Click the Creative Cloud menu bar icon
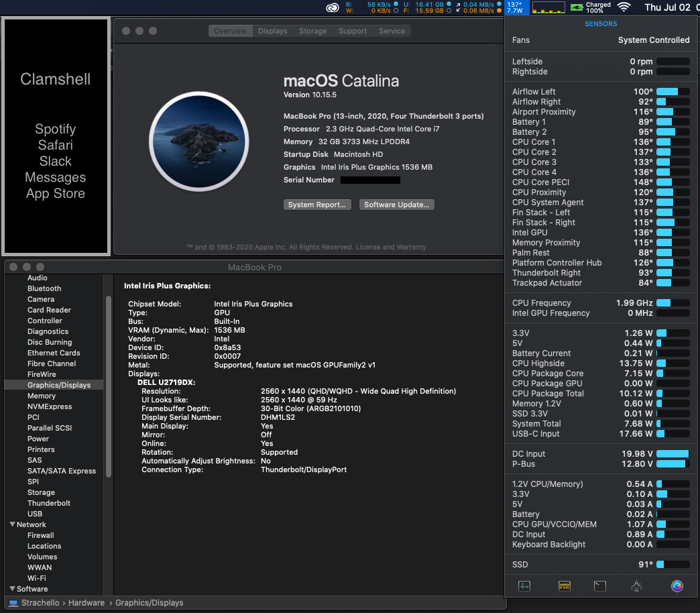This screenshot has width=700, height=613. click(x=333, y=8)
